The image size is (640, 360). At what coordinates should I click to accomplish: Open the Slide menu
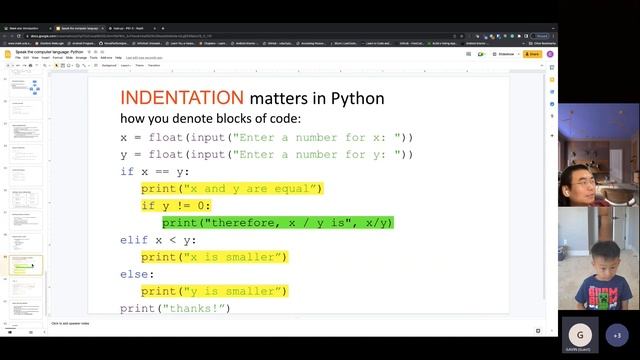(69, 58)
